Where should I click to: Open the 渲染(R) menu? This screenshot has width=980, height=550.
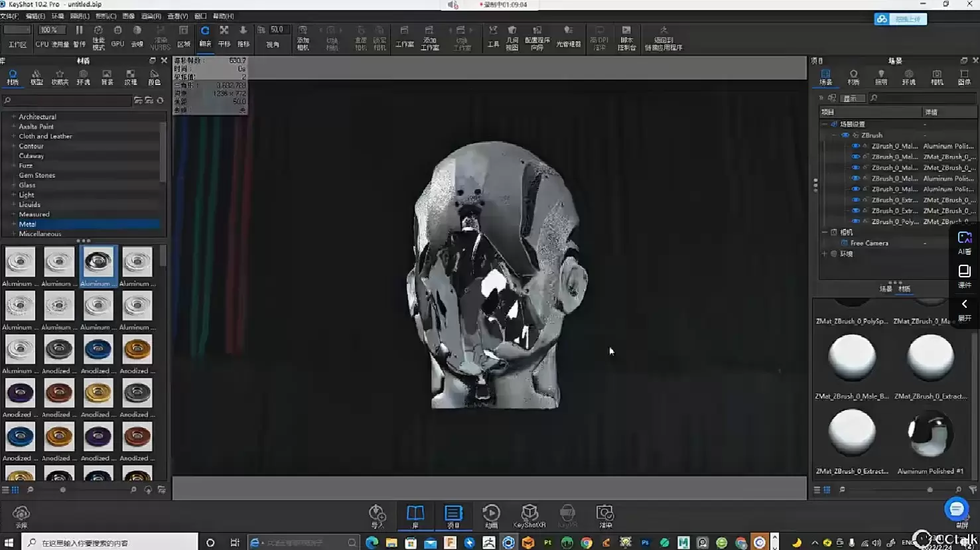(151, 16)
